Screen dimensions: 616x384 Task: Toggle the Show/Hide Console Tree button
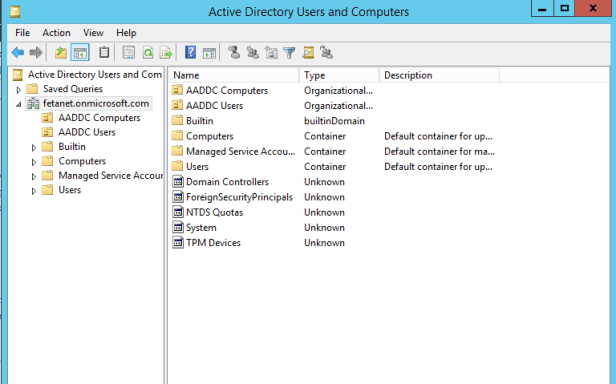click(80, 52)
